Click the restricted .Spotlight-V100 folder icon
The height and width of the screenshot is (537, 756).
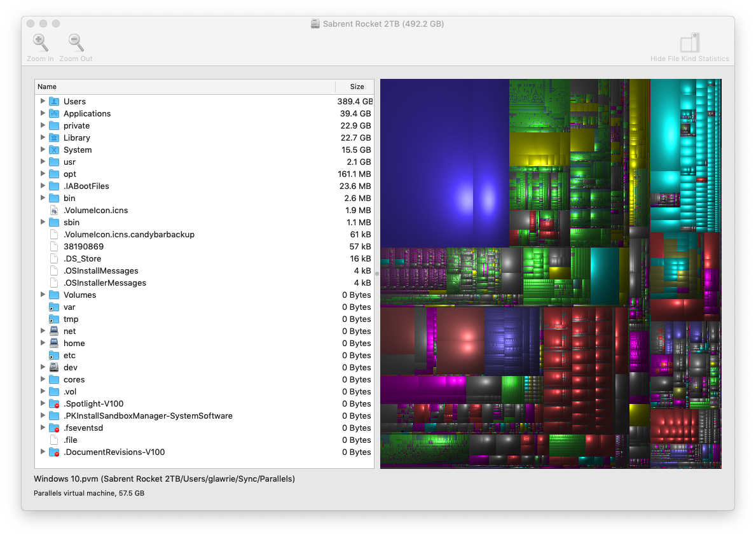coord(54,403)
